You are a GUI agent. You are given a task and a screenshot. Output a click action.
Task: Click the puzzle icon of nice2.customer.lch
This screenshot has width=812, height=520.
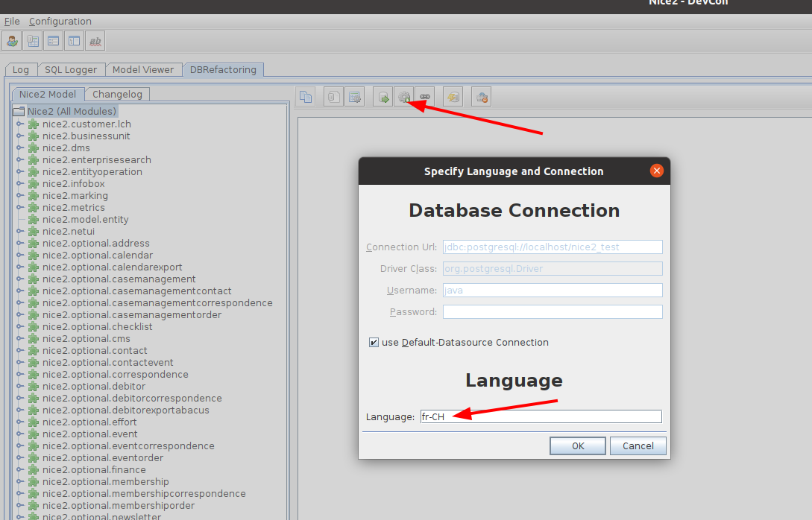(x=34, y=124)
